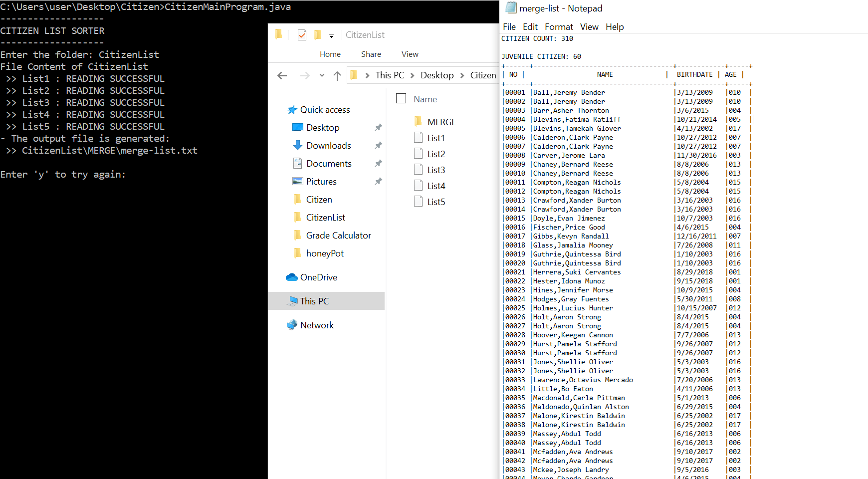Screen dimensions: 868x479
Task: Expand the chevron after This PC in address bar
Action: (413, 75)
